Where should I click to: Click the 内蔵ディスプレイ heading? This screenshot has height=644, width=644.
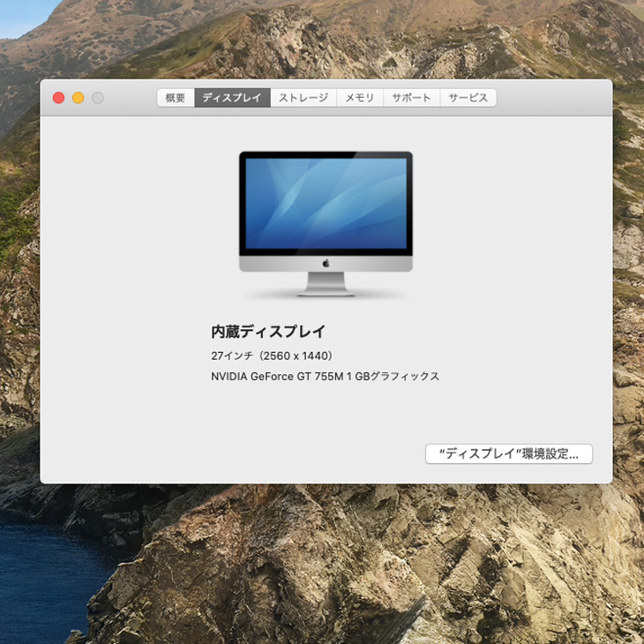tap(268, 332)
